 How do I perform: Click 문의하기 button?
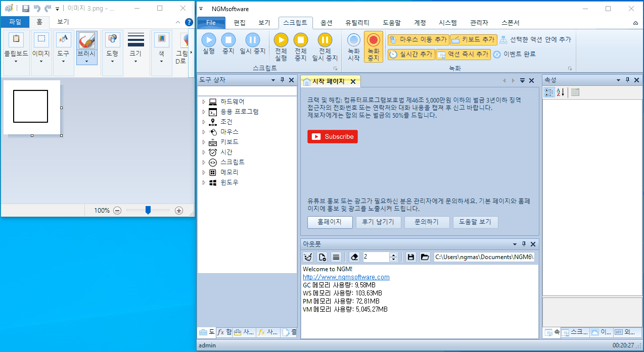coord(427,222)
